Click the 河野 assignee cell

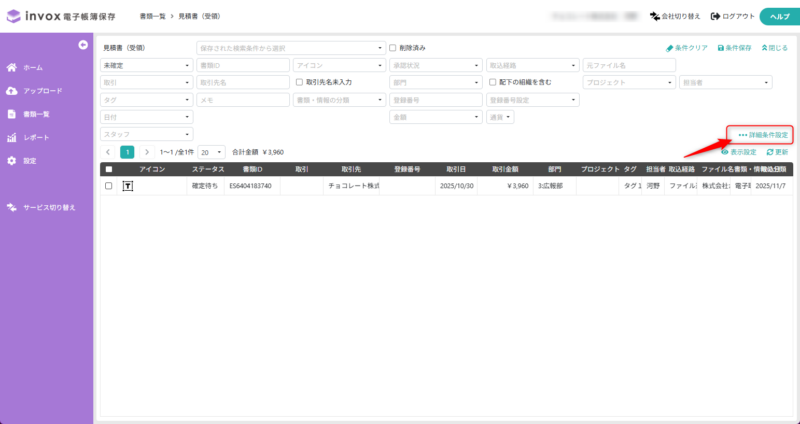(653, 186)
